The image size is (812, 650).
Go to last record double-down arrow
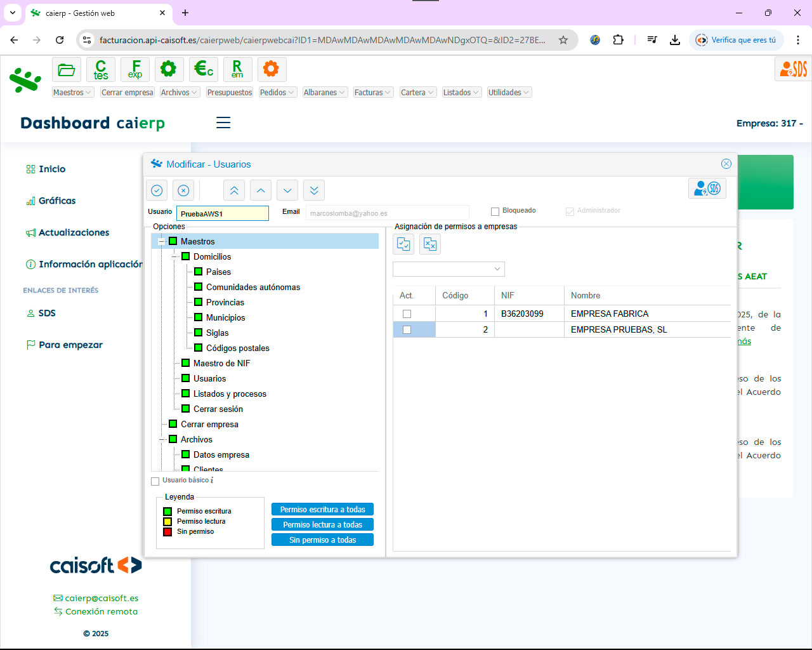coord(314,190)
